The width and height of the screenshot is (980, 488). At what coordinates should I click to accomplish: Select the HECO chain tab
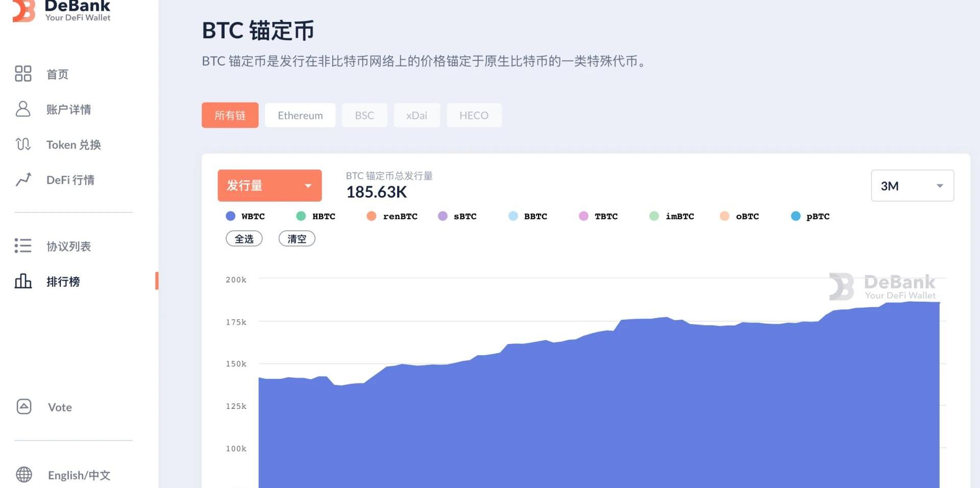474,115
